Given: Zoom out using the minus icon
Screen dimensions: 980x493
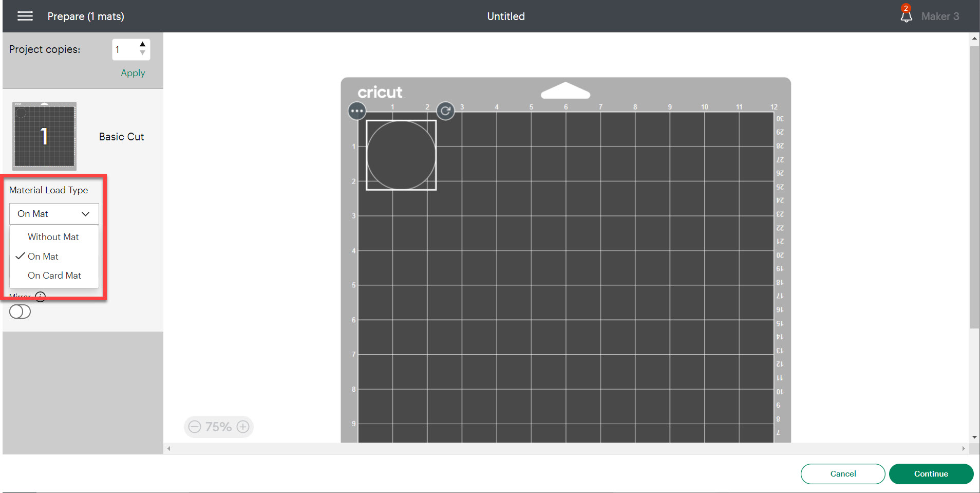Looking at the screenshot, I should pyautogui.click(x=194, y=427).
